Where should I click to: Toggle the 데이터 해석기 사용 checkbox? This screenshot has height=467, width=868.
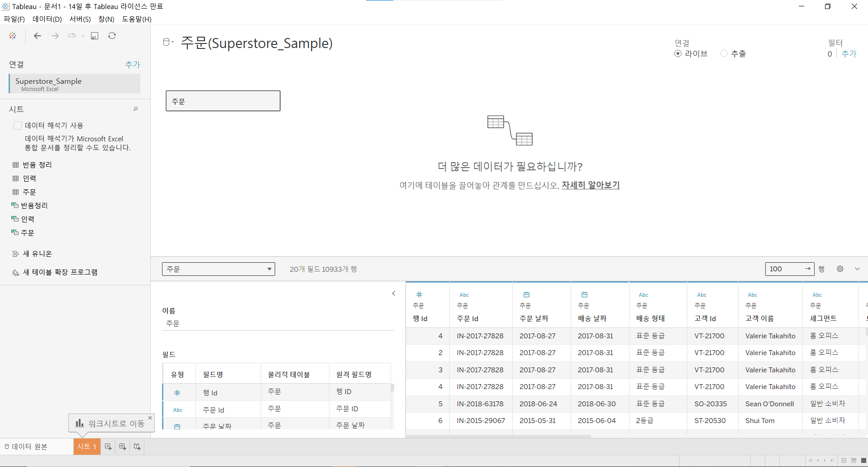click(x=18, y=125)
